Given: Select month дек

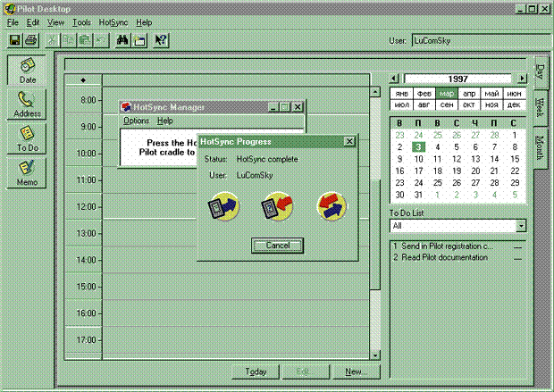Looking at the screenshot, I should click(x=514, y=104).
